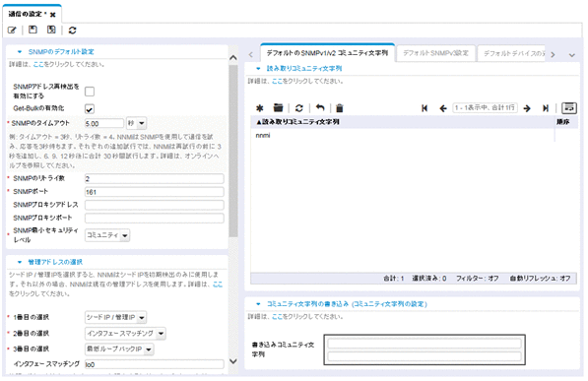This screenshot has width=588, height=381.
Task: Open the 1番目の選択 dropdown
Action: (x=115, y=317)
